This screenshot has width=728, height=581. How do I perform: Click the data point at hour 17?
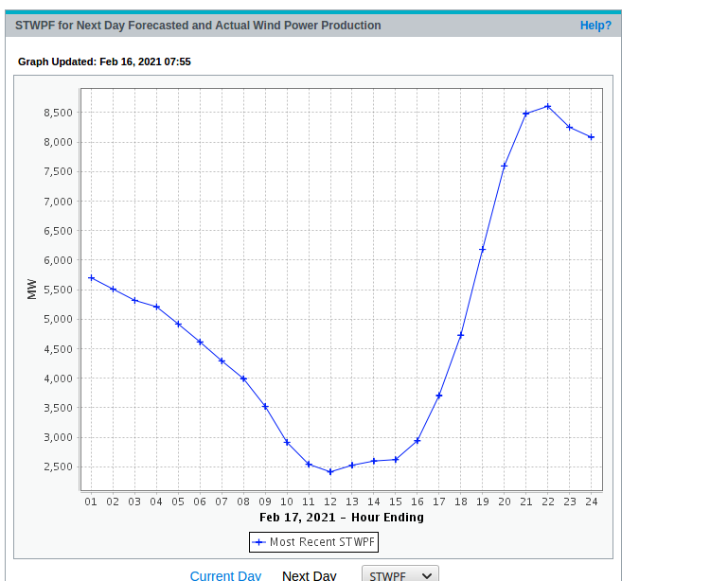[438, 396]
